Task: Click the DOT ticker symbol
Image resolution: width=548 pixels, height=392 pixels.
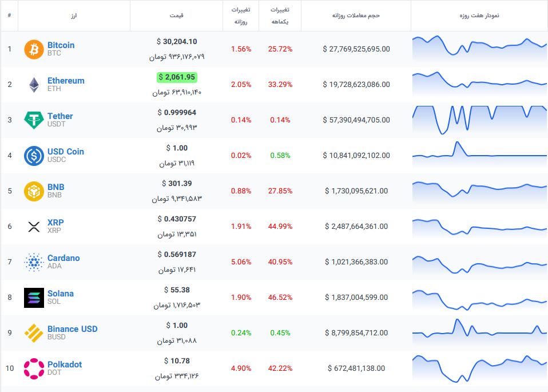Action: [54, 373]
